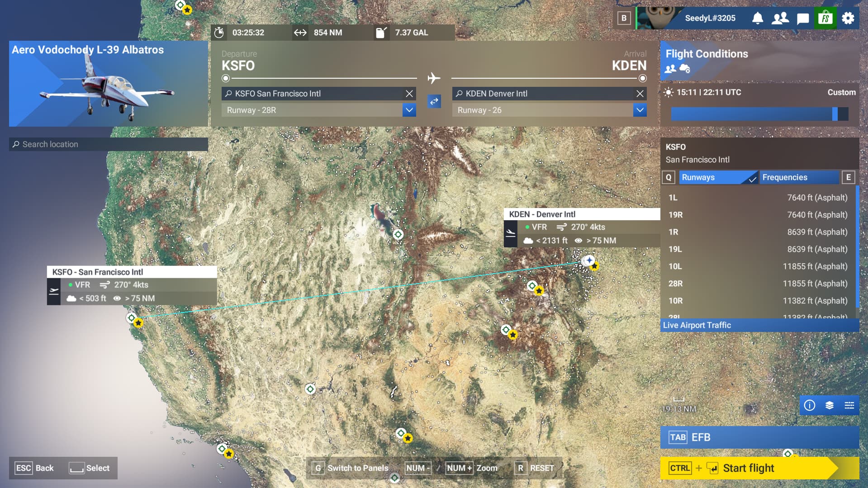Click the E next tab key
Viewport: 868px width, 488px height.
(848, 177)
